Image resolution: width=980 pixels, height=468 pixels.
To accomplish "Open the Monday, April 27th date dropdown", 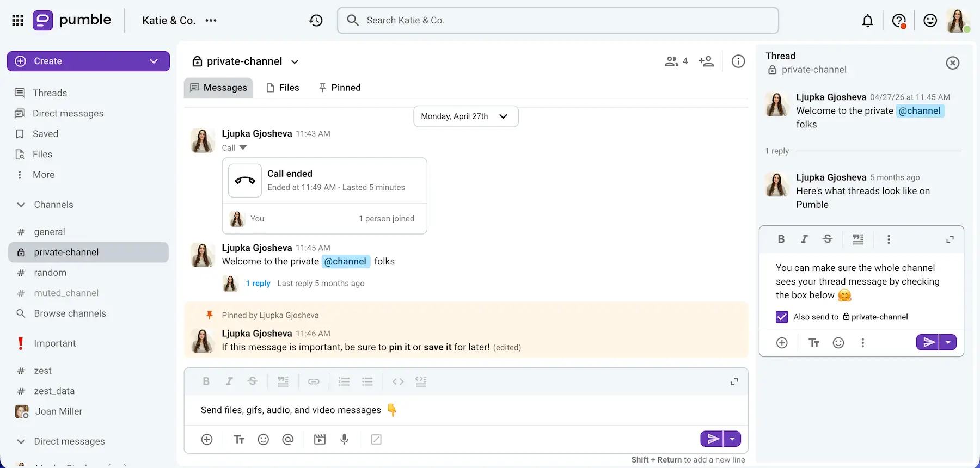I will pos(466,116).
